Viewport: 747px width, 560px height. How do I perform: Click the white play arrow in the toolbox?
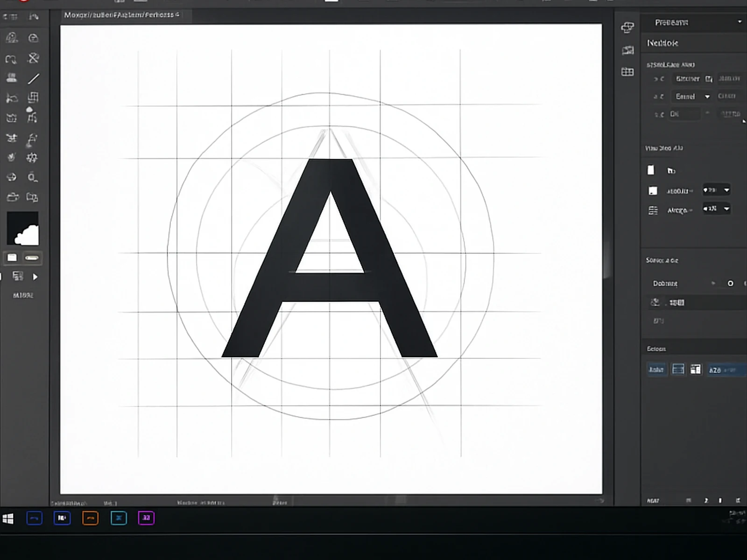[35, 277]
